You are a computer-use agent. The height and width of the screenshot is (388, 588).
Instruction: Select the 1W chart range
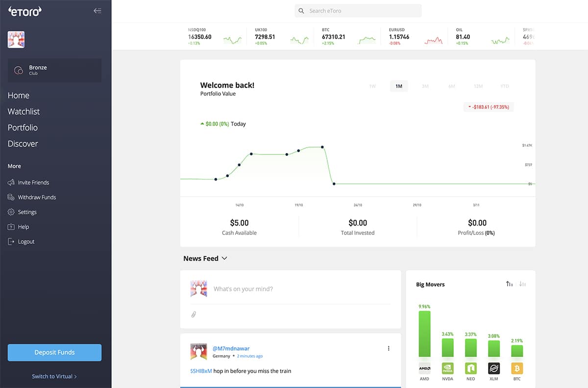[x=372, y=86]
